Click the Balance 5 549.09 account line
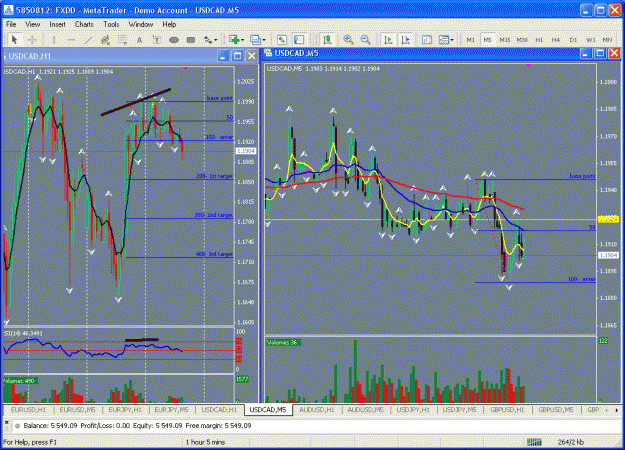 tap(138, 426)
